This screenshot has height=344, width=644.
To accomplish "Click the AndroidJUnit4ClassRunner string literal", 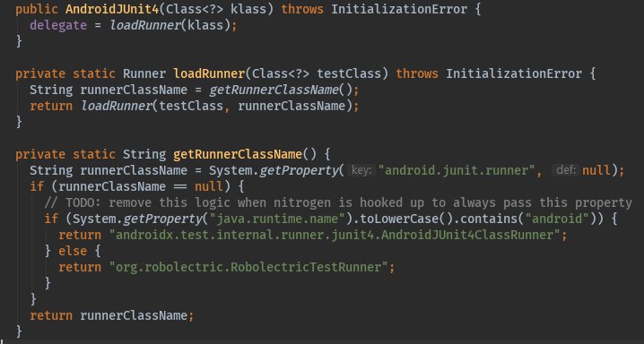I will click(335, 235).
